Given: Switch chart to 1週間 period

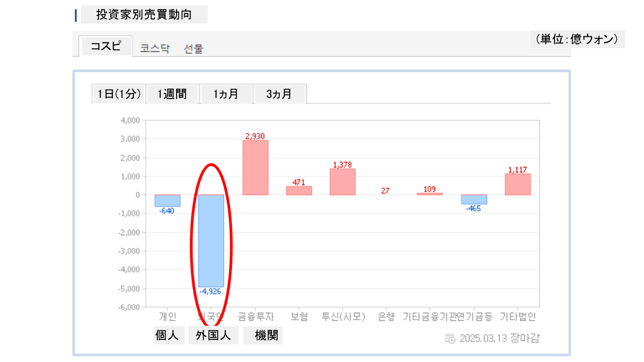Looking at the screenshot, I should 173,94.
